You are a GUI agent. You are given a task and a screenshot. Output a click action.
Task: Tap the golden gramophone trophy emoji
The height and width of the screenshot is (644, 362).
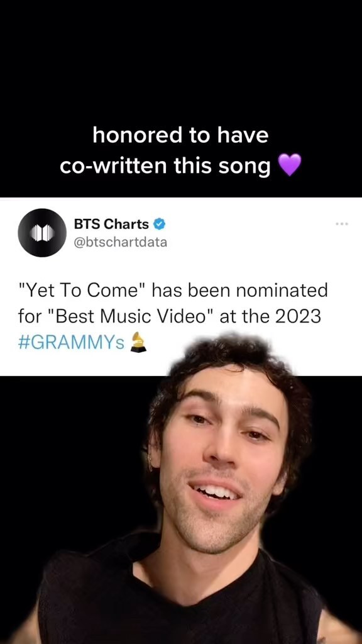pyautogui.click(x=138, y=343)
